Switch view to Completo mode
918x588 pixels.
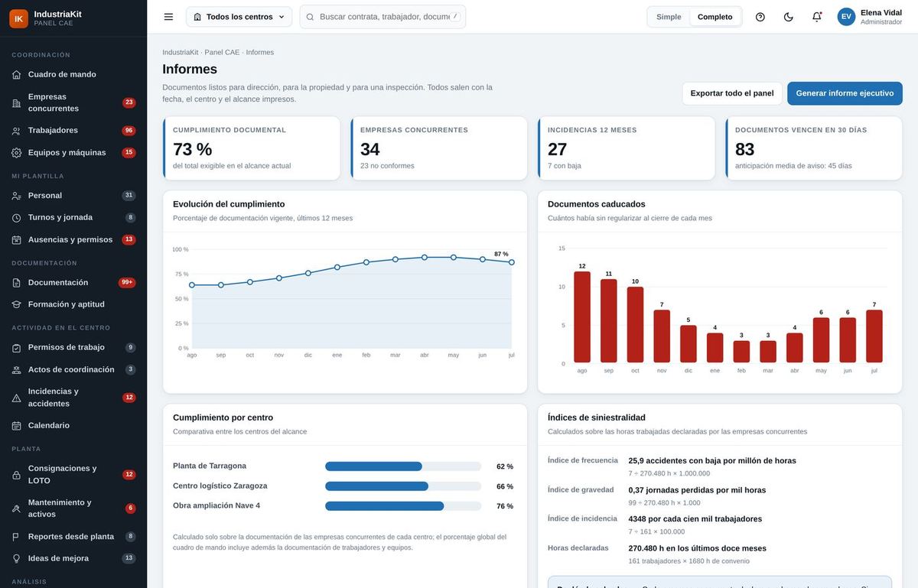tap(715, 17)
